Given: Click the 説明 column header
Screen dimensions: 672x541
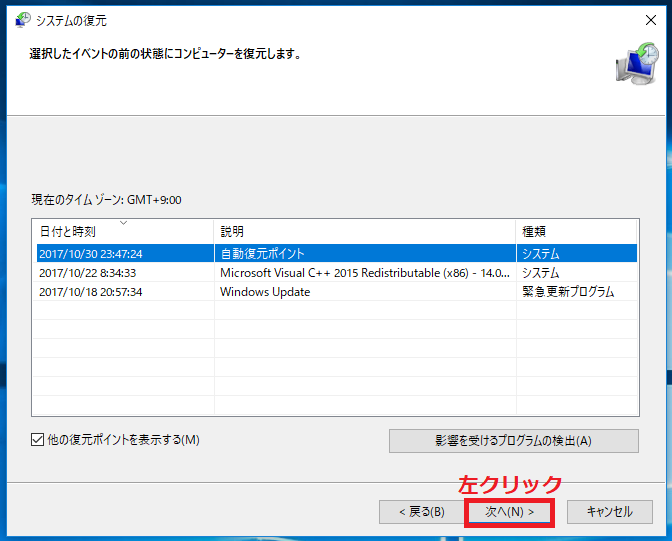Looking at the screenshot, I should 364,231.
